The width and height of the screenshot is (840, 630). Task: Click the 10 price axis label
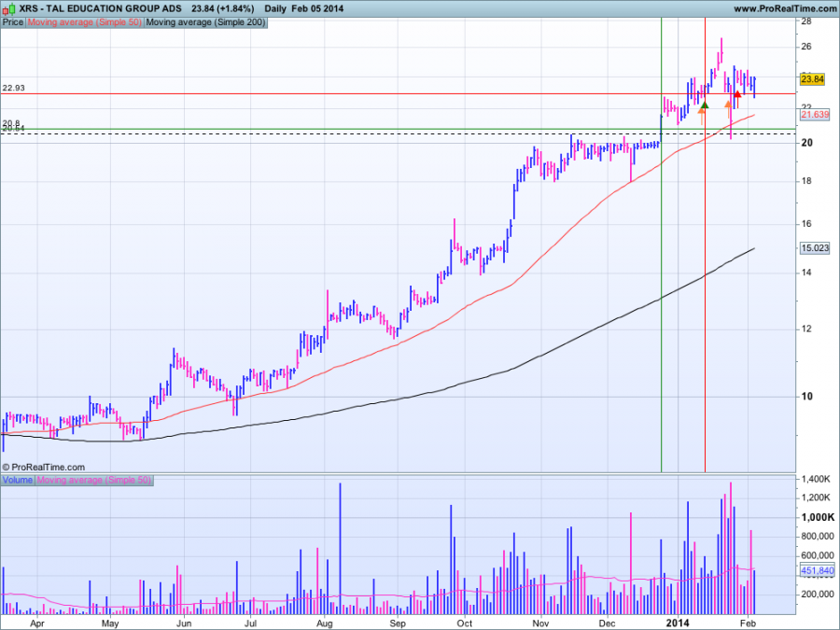[x=806, y=397]
